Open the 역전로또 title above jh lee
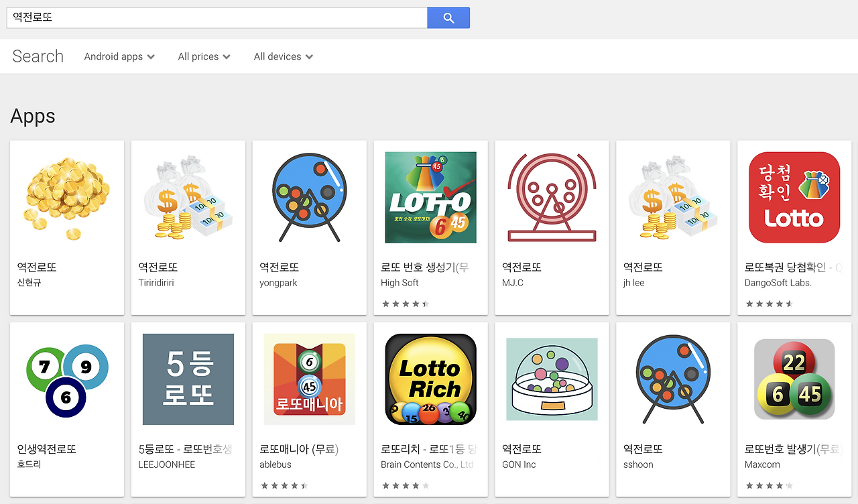Viewport: 858px width, 504px height. (643, 267)
